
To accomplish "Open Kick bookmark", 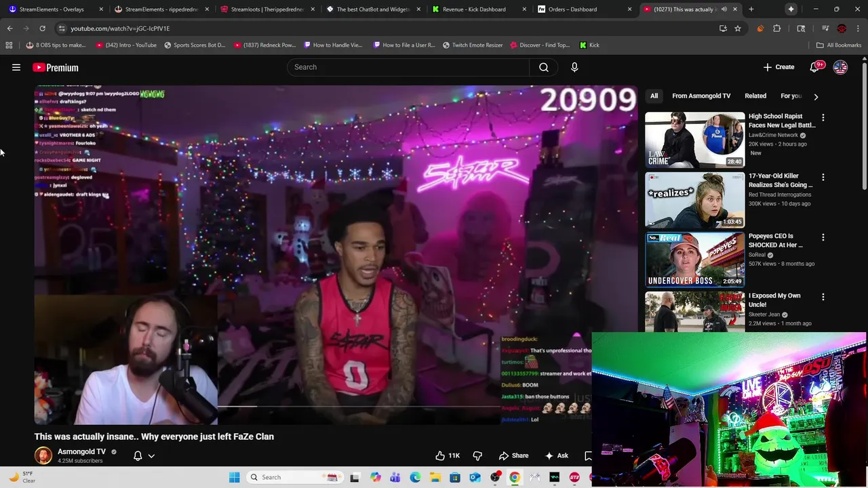I will coord(589,45).
